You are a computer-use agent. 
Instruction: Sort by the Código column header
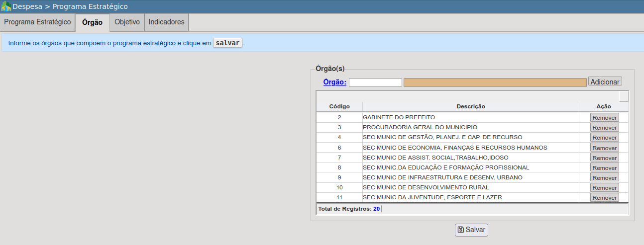click(339, 106)
